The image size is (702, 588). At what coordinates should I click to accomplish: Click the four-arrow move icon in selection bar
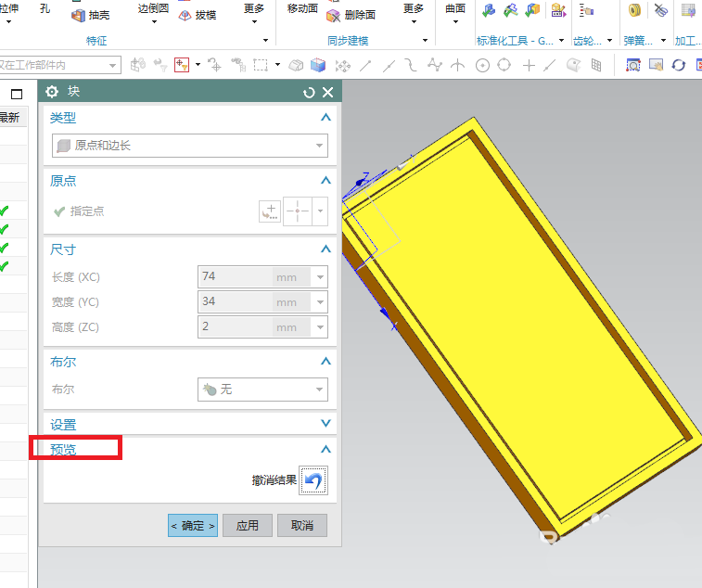click(x=343, y=66)
